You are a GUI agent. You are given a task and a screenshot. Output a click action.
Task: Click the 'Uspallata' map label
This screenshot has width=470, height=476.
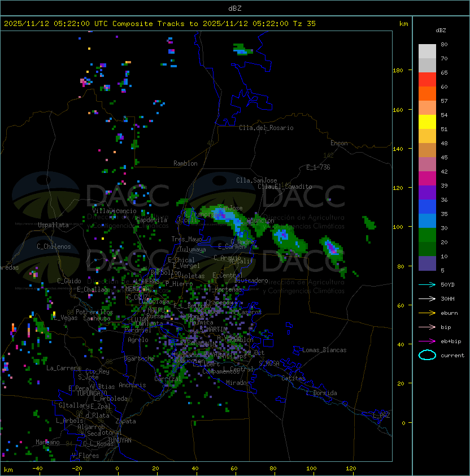[53, 225]
